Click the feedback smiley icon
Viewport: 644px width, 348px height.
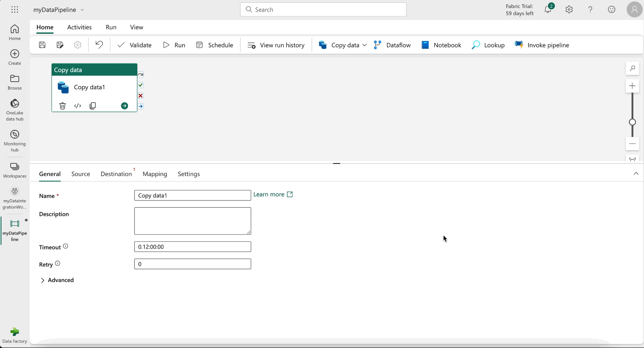point(611,10)
